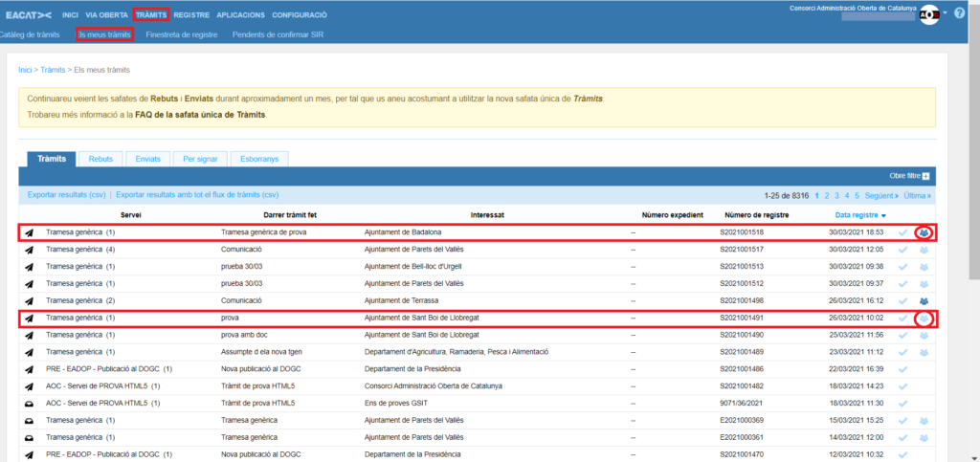The height and width of the screenshot is (462, 980).
Task: Click the paper plane icon for Tramesa genèrica de prova
Action: pos(29,232)
